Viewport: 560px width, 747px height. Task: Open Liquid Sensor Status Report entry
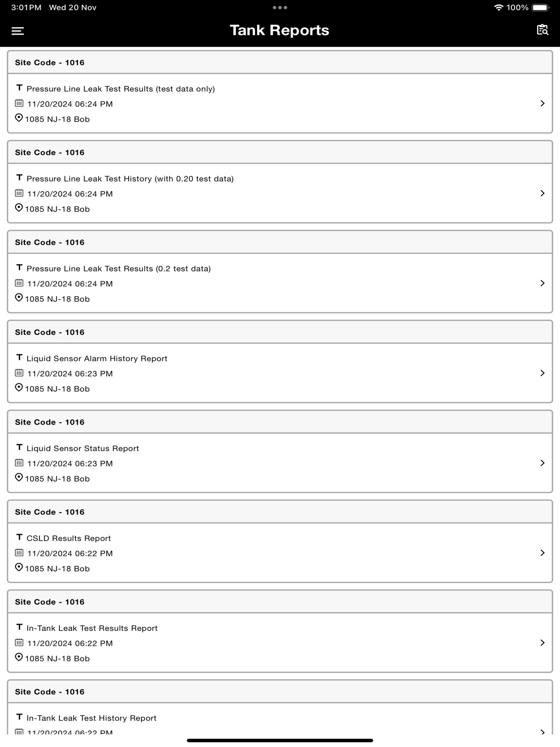(x=280, y=463)
